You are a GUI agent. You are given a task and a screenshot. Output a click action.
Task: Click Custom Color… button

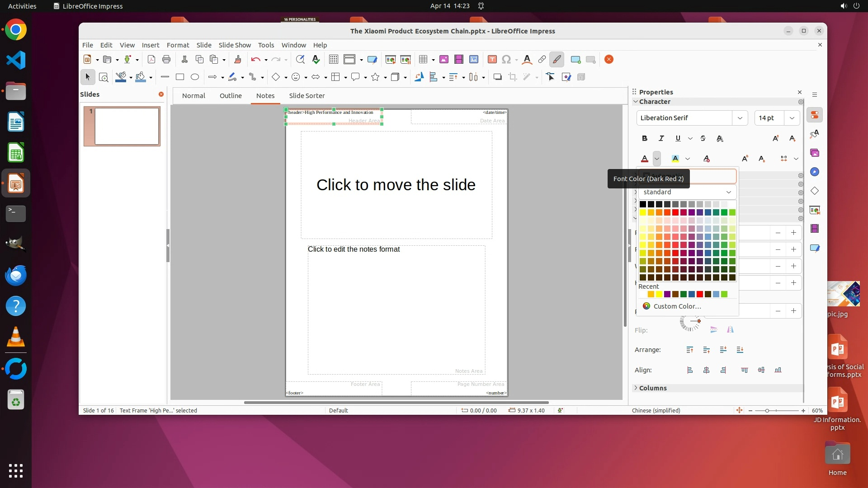[x=677, y=306]
